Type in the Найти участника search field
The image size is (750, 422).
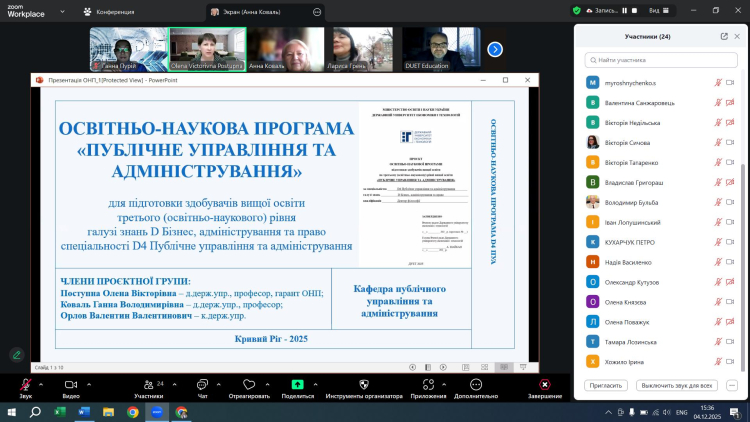660,60
